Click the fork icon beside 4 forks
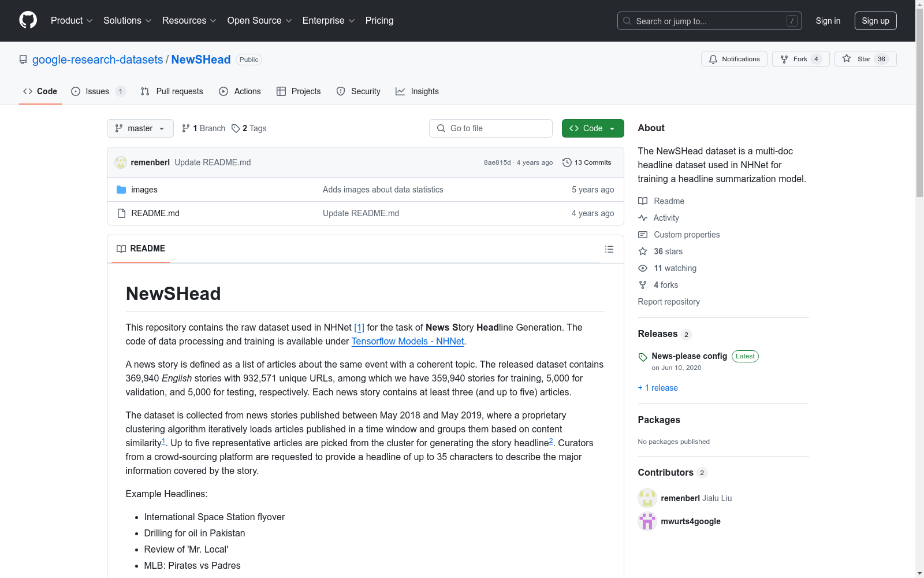The width and height of the screenshot is (924, 578). coord(643,285)
